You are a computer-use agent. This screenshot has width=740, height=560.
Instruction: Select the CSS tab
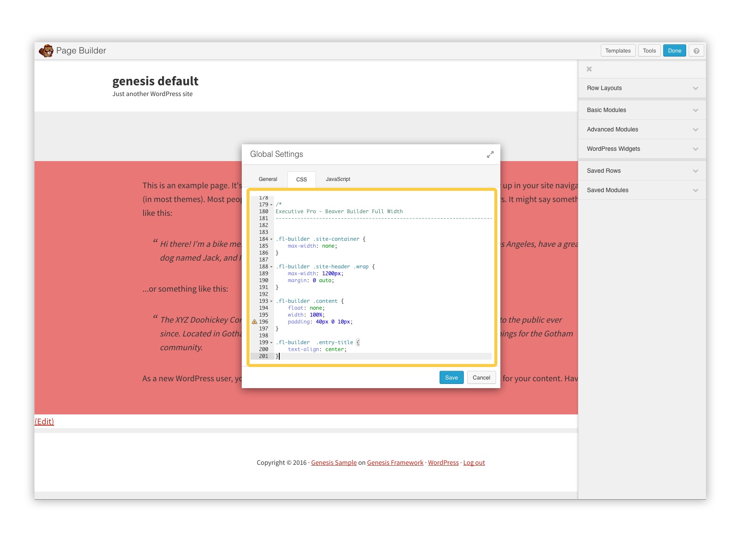click(302, 179)
